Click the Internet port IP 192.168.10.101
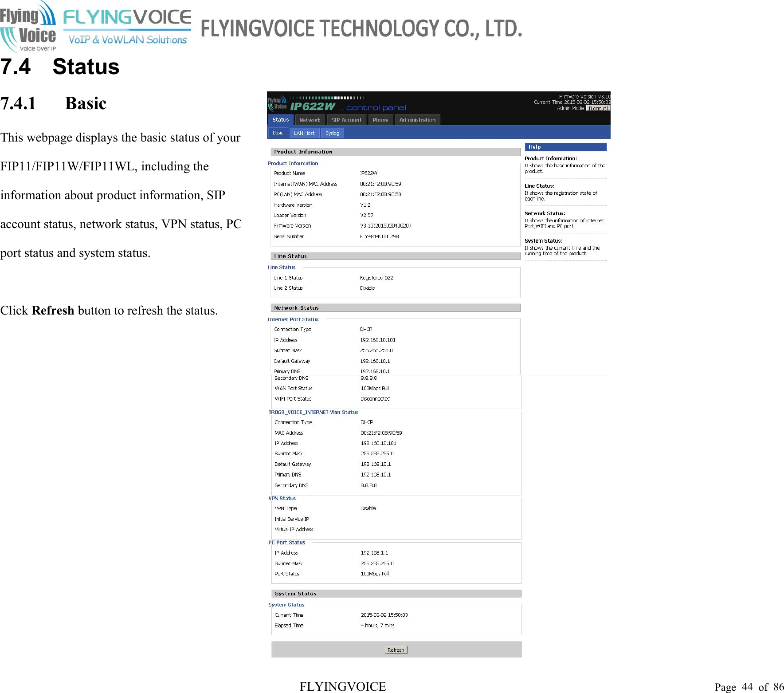 pyautogui.click(x=378, y=340)
